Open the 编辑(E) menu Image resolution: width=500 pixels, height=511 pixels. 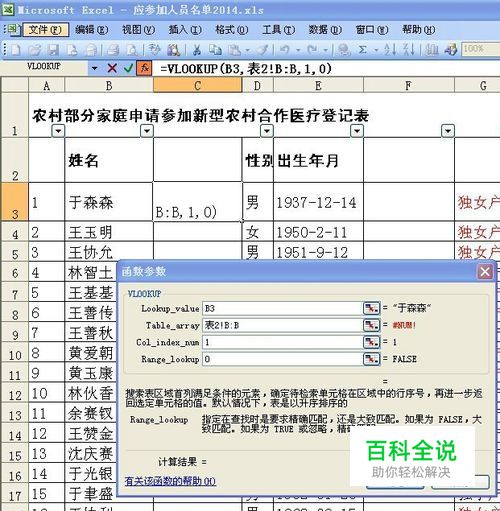coord(91,30)
